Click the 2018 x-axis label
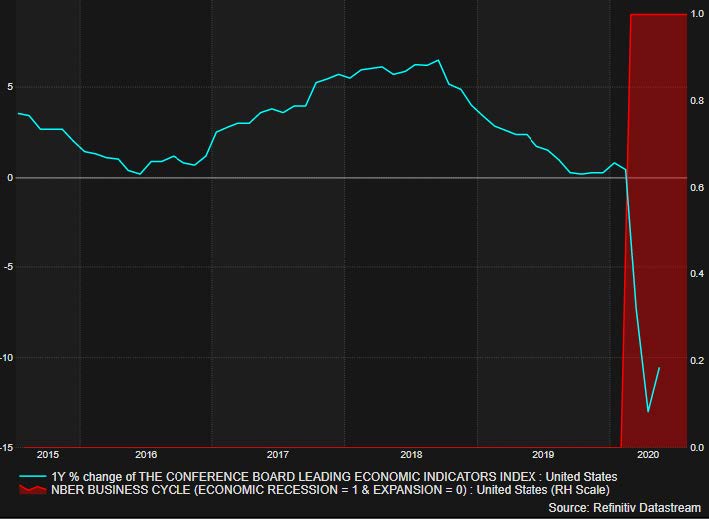 point(411,455)
